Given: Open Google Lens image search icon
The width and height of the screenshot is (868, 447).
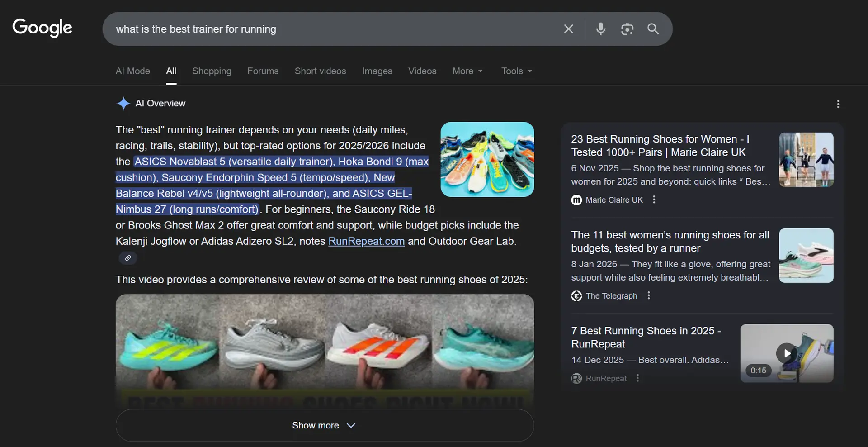Looking at the screenshot, I should coord(627,29).
